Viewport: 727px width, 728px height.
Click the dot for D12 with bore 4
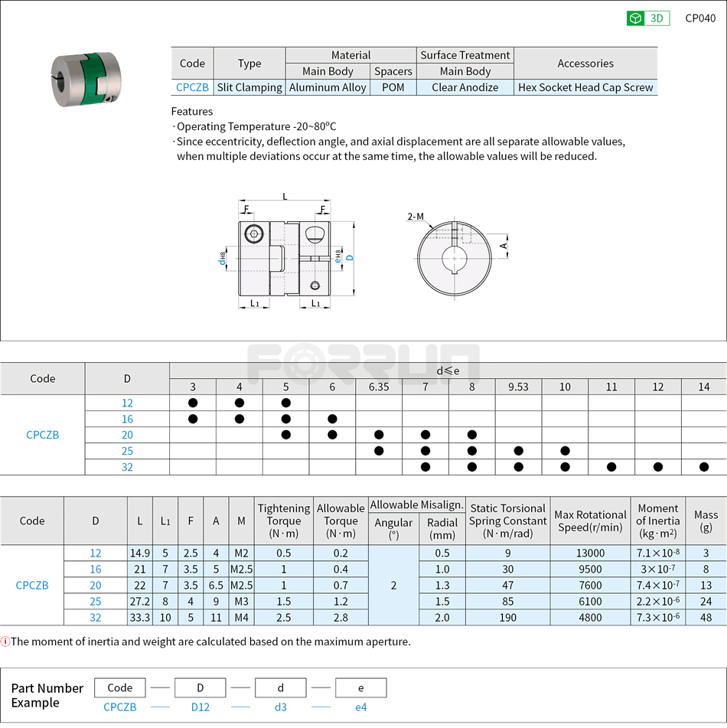pyautogui.click(x=240, y=403)
